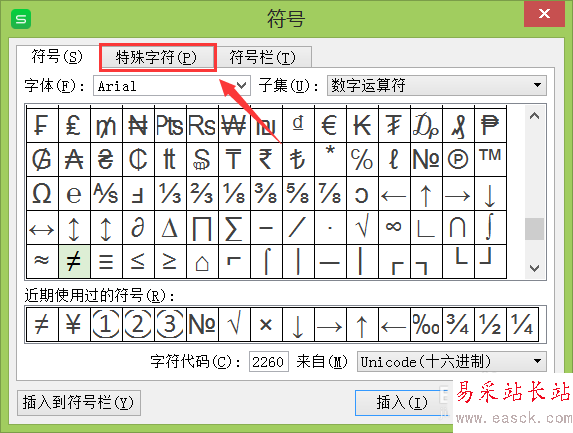Screen dimensions: 573x433
Task: Select the square root √ in symbol grid
Action: point(363,228)
